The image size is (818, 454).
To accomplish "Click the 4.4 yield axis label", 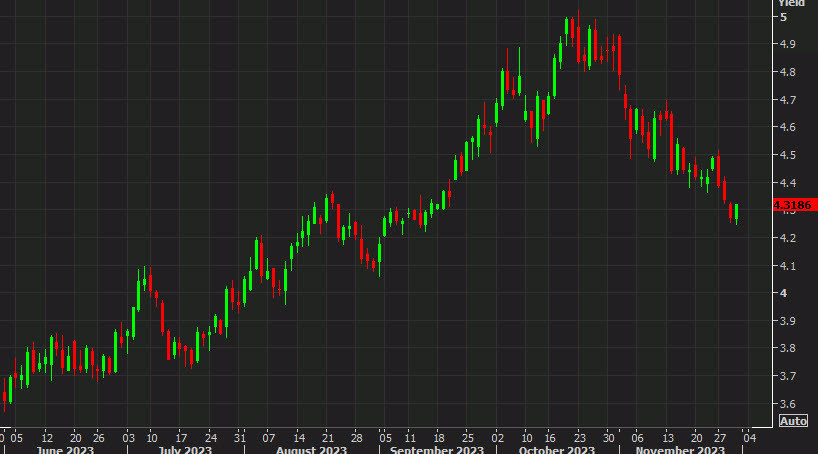I will (x=788, y=183).
